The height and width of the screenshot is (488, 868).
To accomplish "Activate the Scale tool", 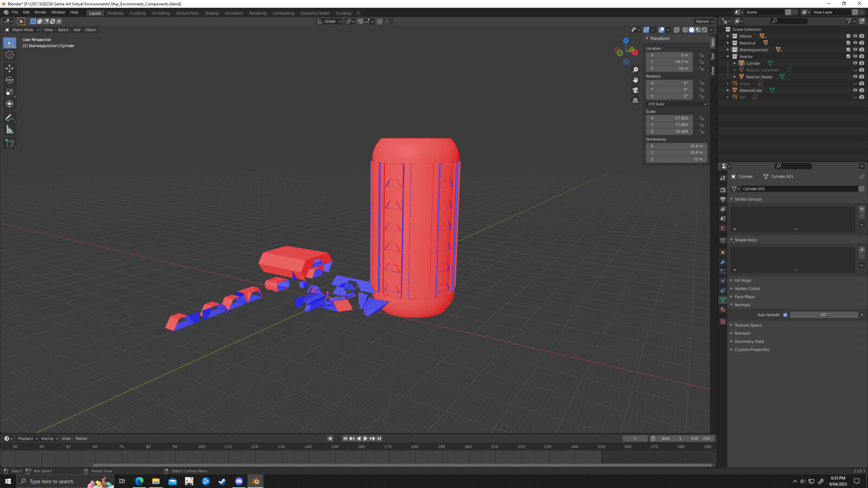I will pos(10,92).
